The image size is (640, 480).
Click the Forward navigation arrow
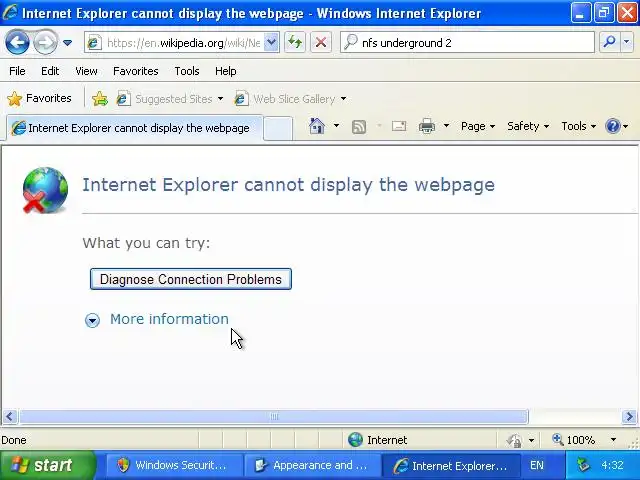coord(45,42)
